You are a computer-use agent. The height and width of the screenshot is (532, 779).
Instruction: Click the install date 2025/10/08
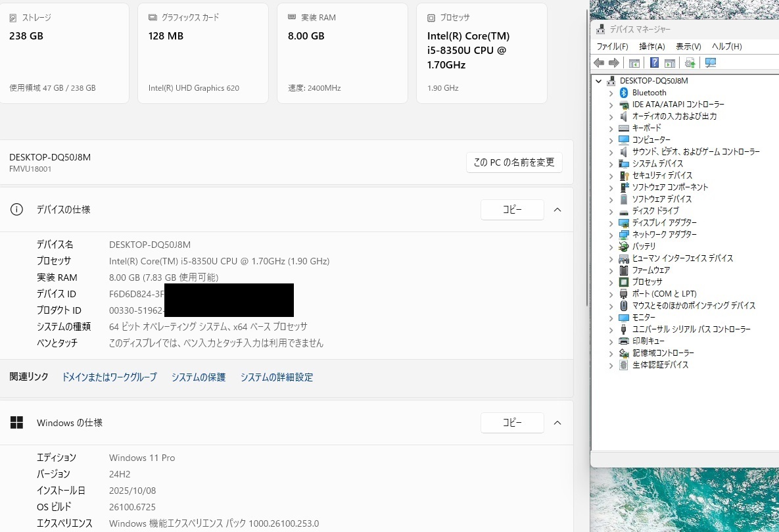tap(133, 491)
